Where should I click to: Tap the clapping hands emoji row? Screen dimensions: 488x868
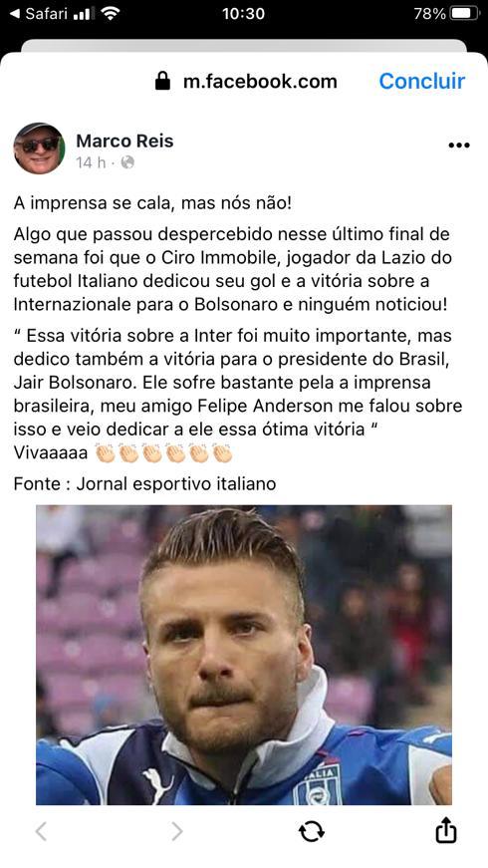tap(163, 452)
